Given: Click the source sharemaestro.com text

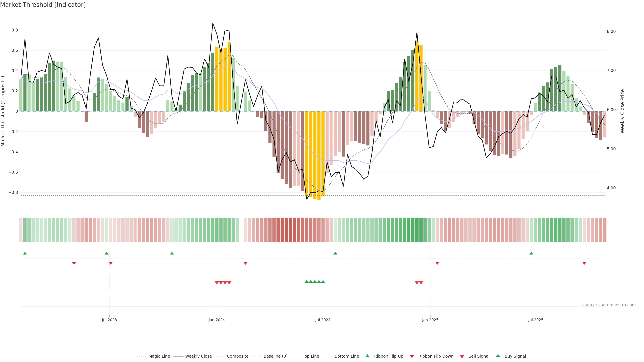Looking at the screenshot, I should [x=609, y=305].
